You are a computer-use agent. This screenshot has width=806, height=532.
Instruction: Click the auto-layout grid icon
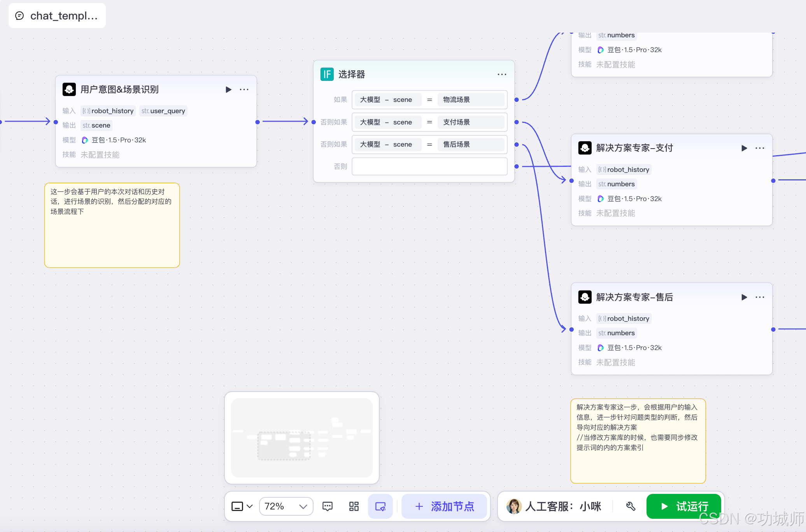(x=354, y=506)
